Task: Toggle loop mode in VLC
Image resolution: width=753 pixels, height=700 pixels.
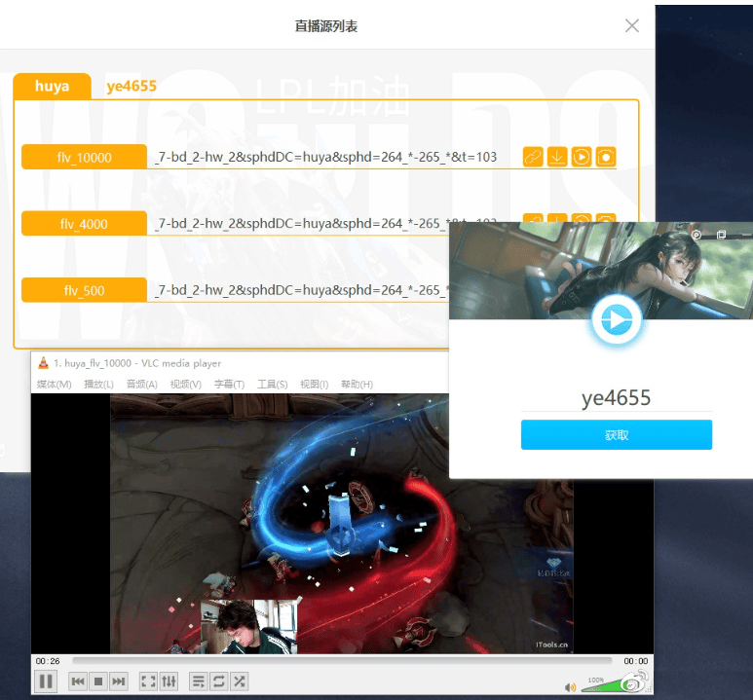Action: [219, 682]
